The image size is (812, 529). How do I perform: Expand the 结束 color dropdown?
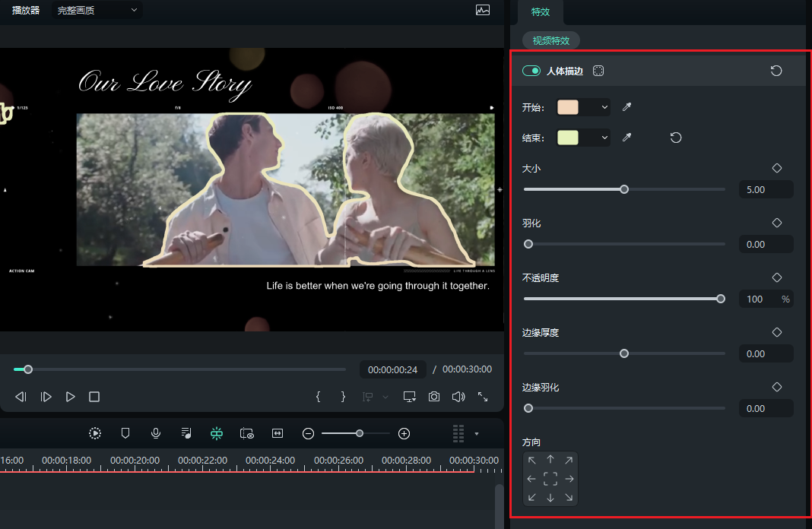pyautogui.click(x=604, y=138)
